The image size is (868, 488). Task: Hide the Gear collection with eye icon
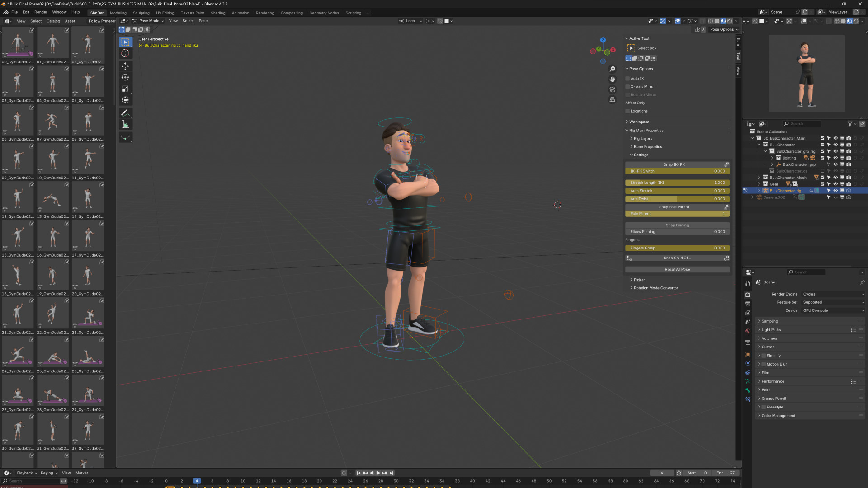[835, 184]
